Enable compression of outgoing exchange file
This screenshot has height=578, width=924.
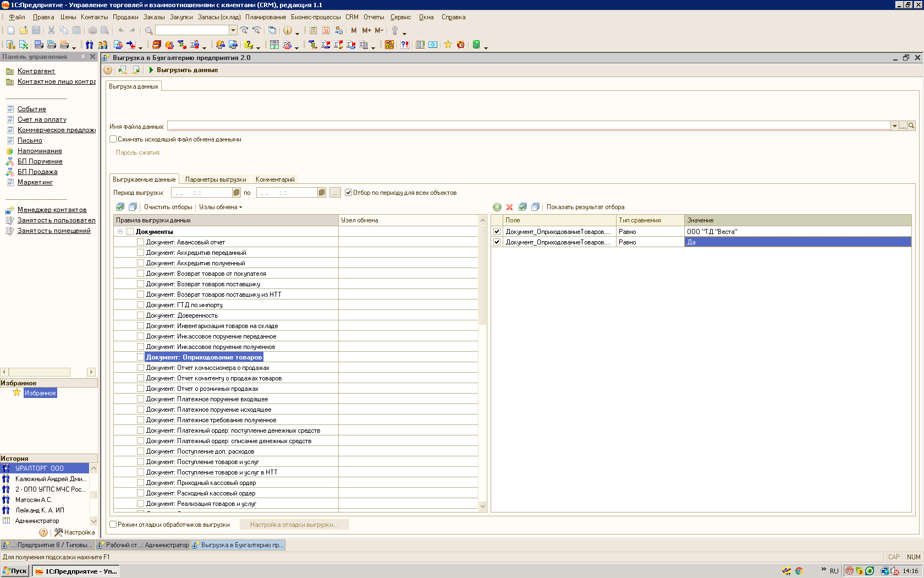click(x=113, y=139)
